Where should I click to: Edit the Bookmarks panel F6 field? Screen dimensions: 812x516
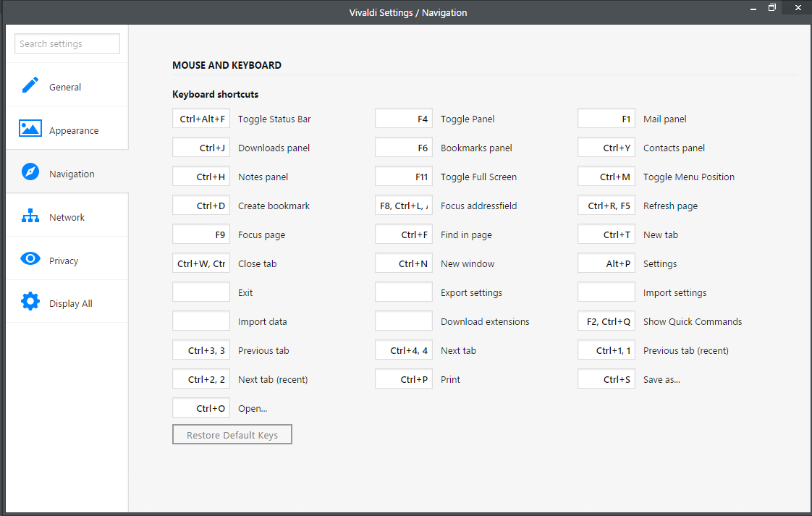tap(403, 148)
